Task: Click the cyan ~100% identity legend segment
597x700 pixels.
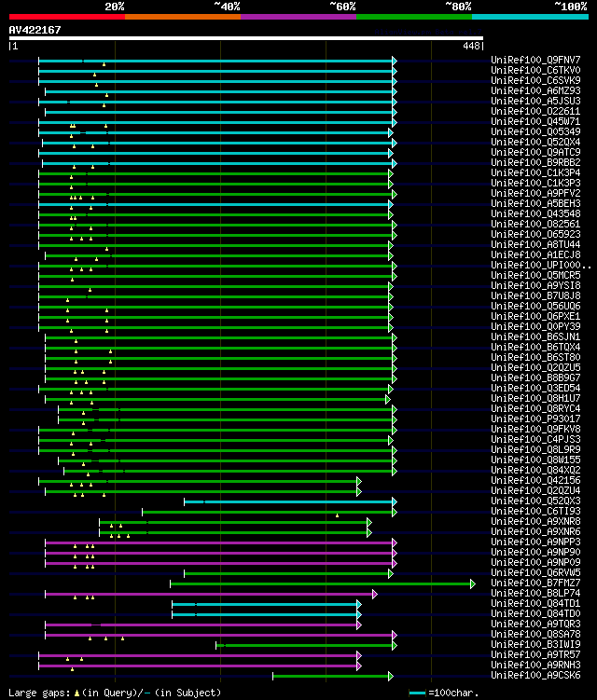Action: 530,17
